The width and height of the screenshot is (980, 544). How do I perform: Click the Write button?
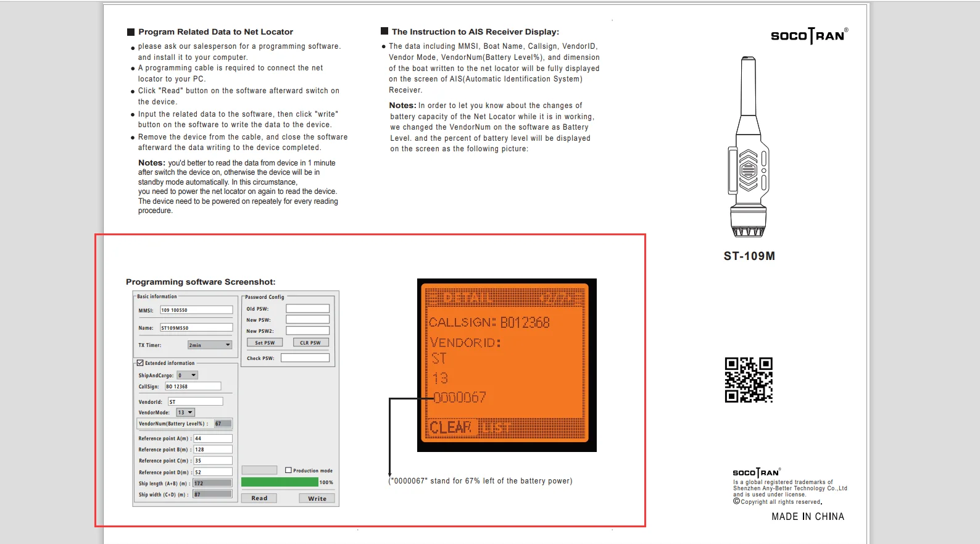(x=317, y=498)
